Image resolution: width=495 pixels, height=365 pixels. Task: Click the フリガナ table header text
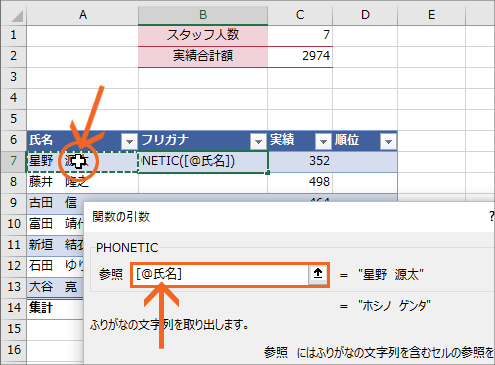pos(165,140)
